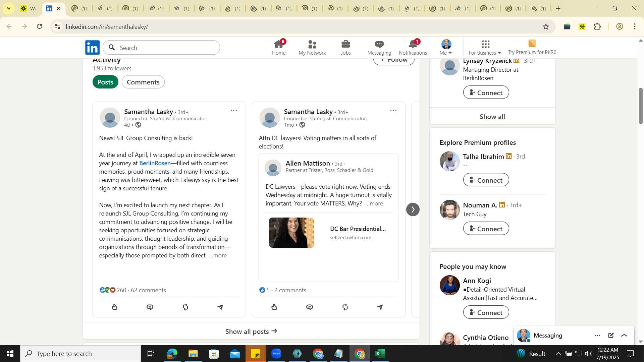Reload the LinkedIn page
This screenshot has width=644, height=362.
click(x=39, y=26)
